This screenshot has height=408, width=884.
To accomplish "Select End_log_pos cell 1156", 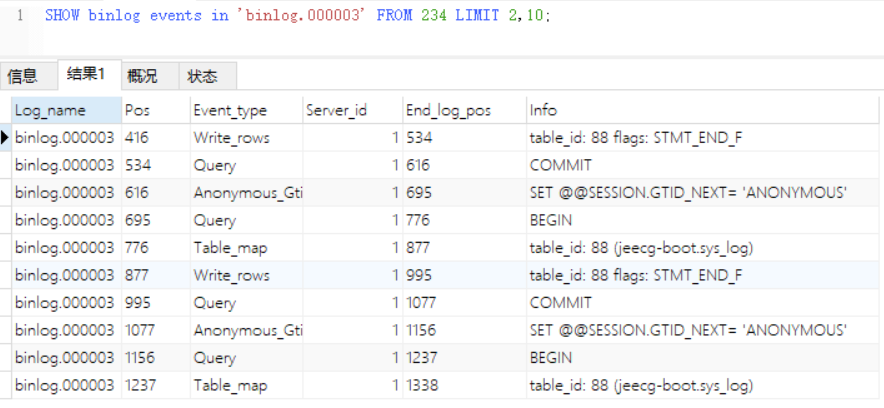I will [x=465, y=330].
